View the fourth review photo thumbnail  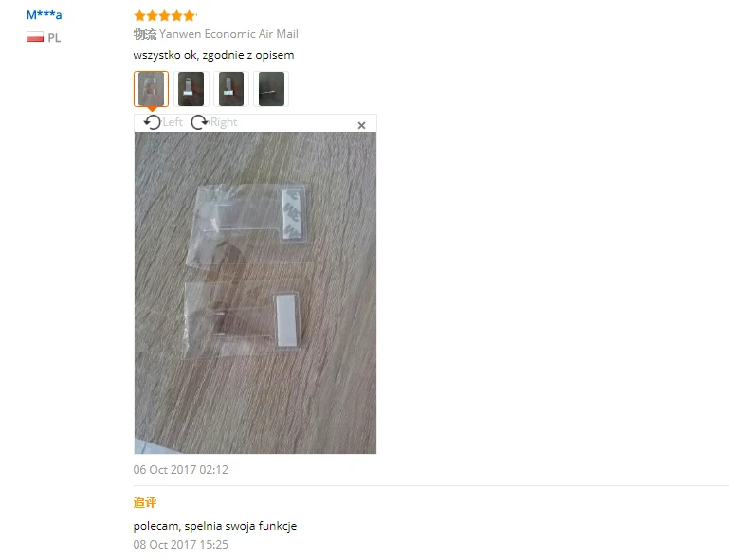point(271,89)
